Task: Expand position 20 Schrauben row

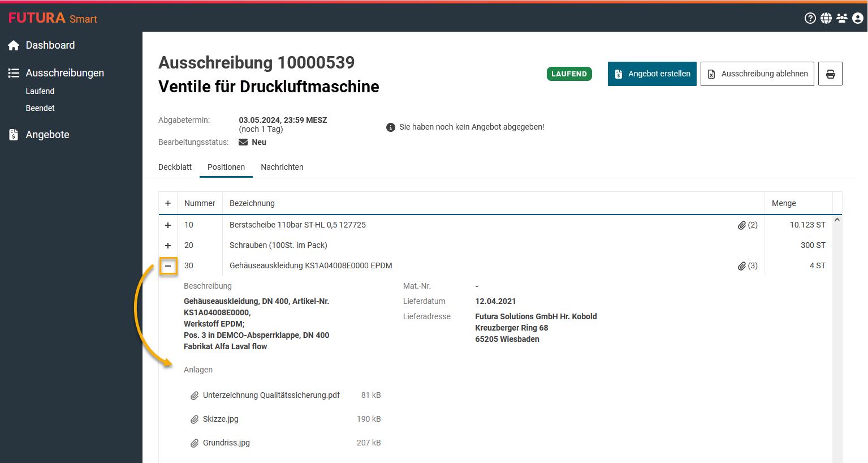Action: [168, 246]
